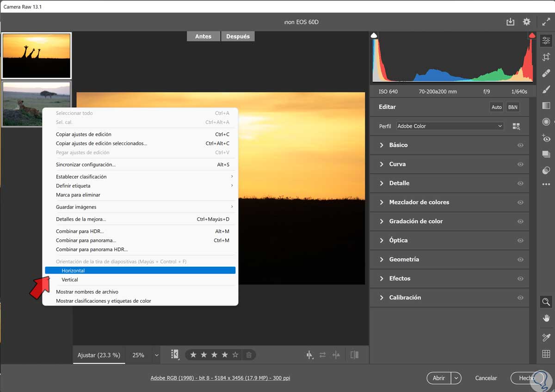
Task: Choose the Adjustment Brush tool
Action: (x=546, y=89)
